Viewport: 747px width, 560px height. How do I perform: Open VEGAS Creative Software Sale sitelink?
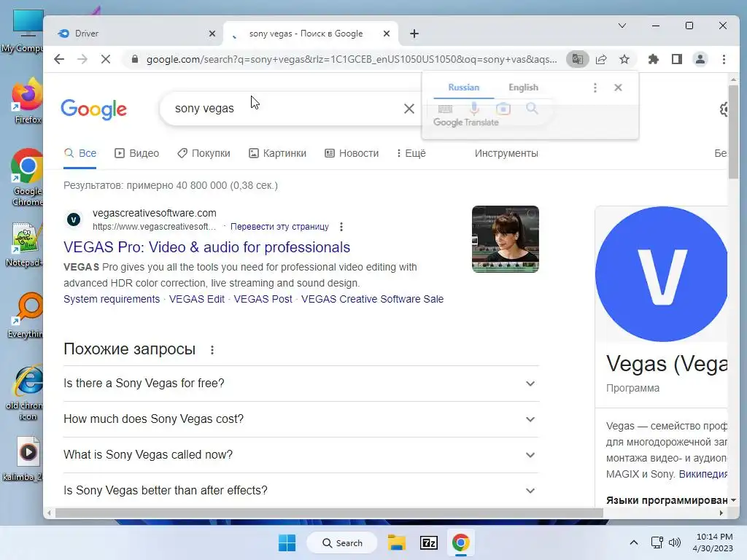[x=372, y=299]
